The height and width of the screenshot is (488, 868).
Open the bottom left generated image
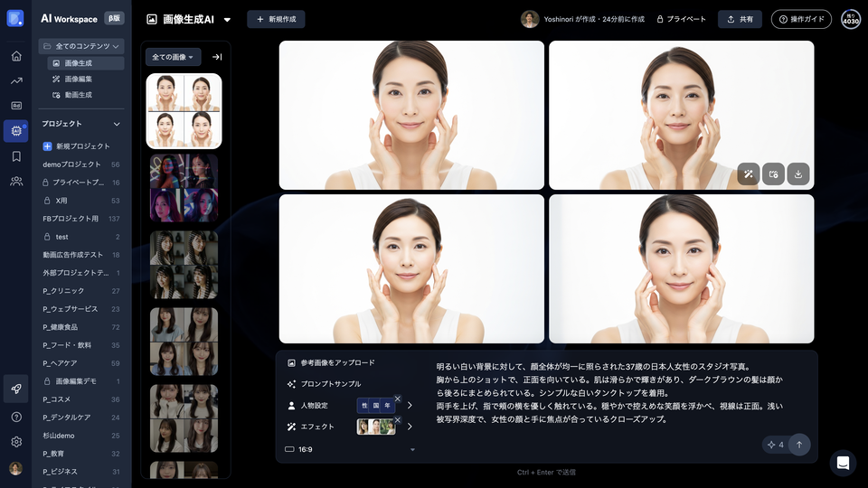pyautogui.click(x=411, y=269)
